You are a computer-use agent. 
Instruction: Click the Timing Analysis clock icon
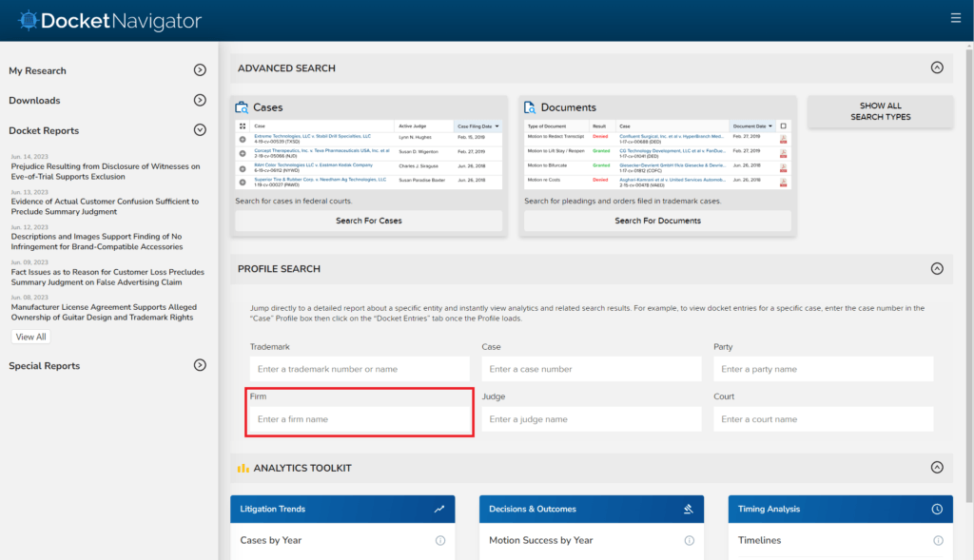(x=937, y=509)
